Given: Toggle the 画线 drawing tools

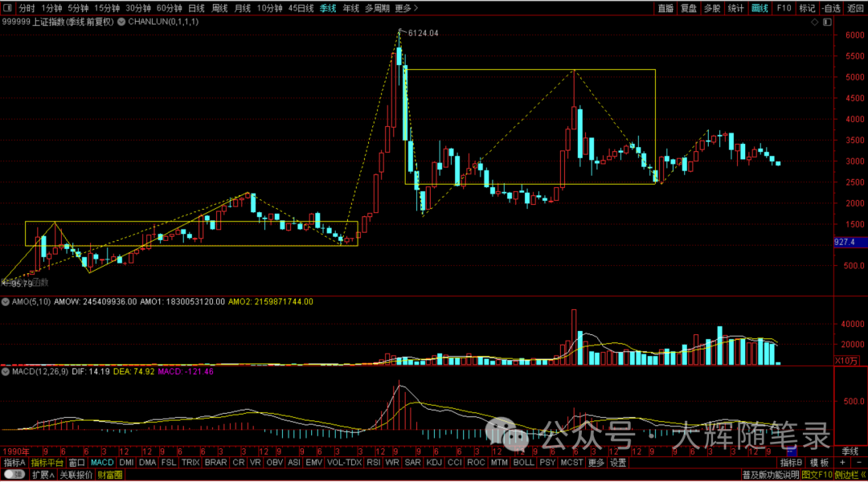Looking at the screenshot, I should coord(759,8).
